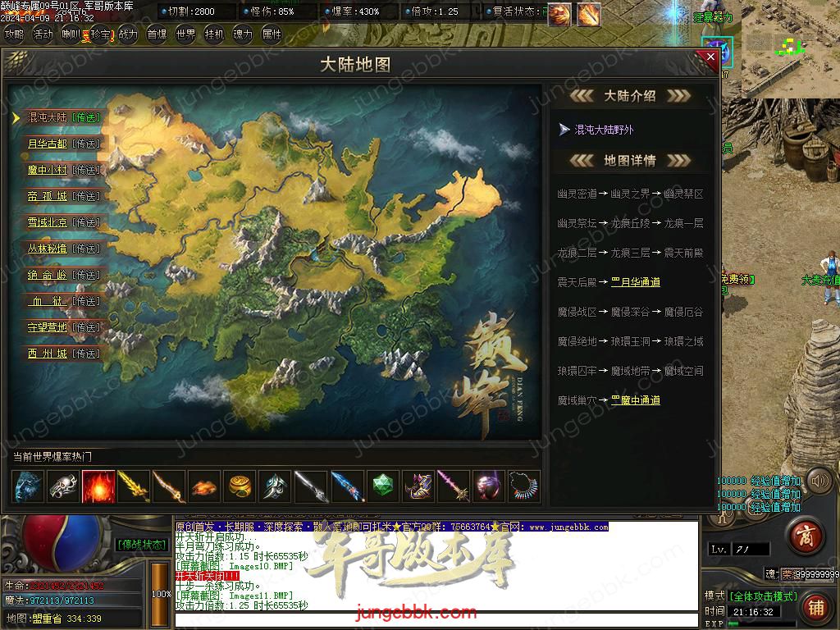This screenshot has width=840, height=630.
Task: Open the 月华通道 link
Action: [x=636, y=282]
